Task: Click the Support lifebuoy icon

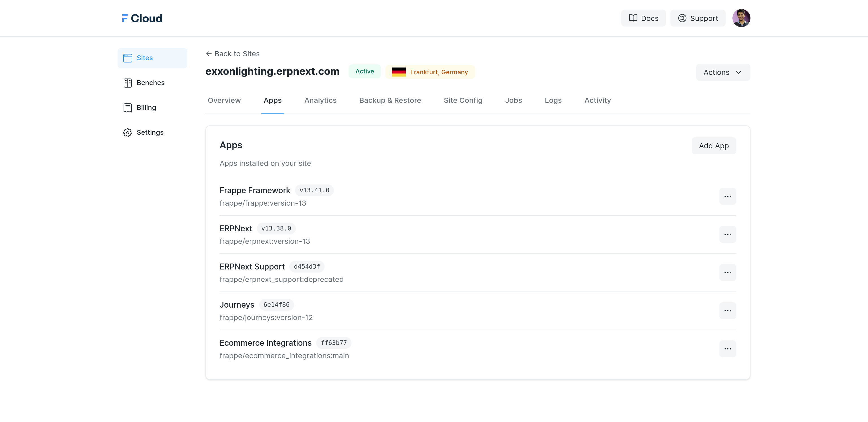Action: 682,18
